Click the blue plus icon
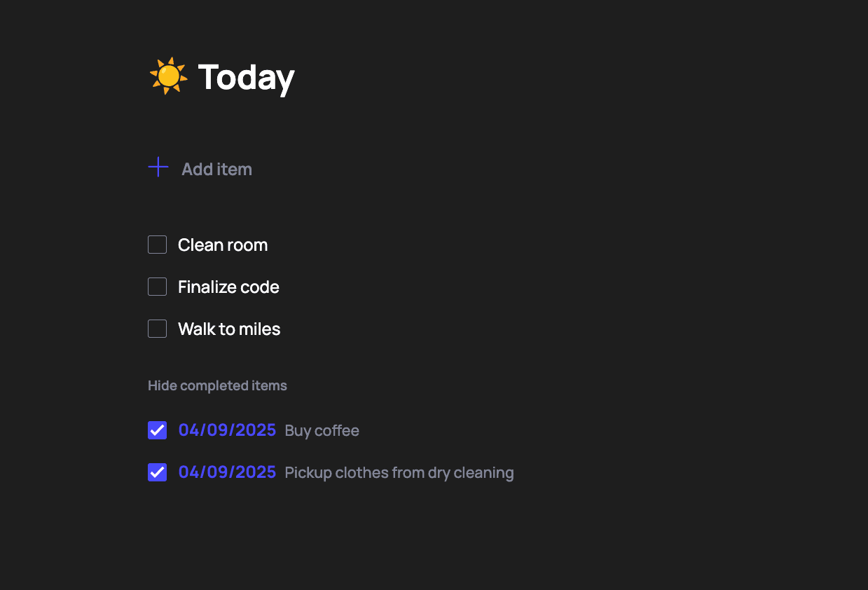The height and width of the screenshot is (590, 868). (x=158, y=167)
